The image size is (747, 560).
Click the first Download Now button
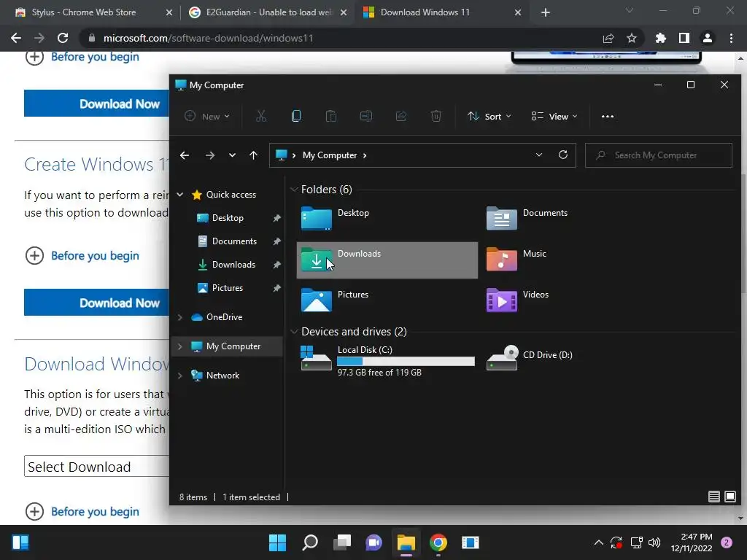point(97,104)
